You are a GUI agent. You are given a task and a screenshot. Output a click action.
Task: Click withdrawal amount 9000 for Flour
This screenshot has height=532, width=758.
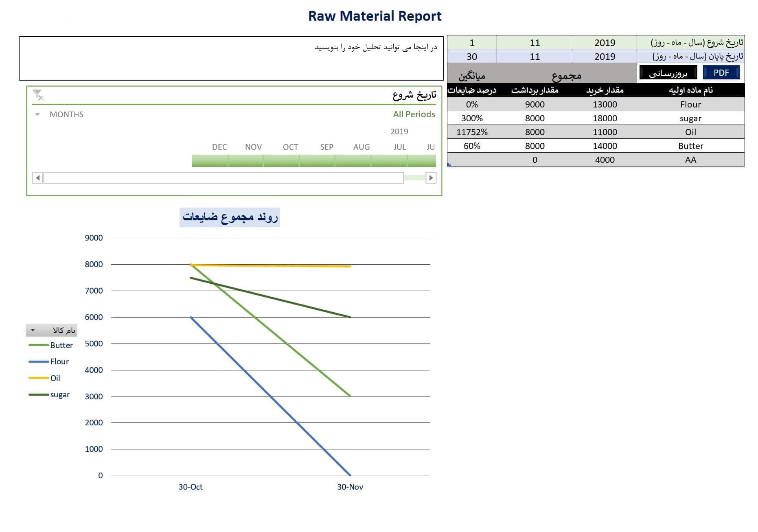coord(535,104)
